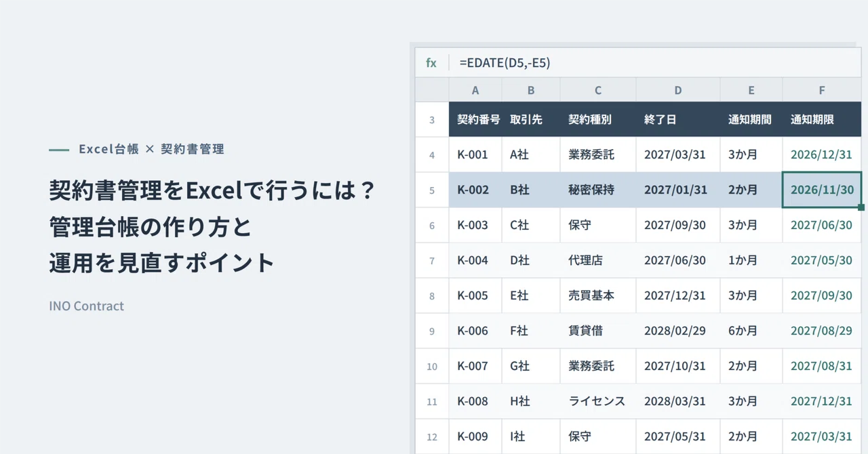Click the fx function icon
This screenshot has width=868, height=454.
431,63
